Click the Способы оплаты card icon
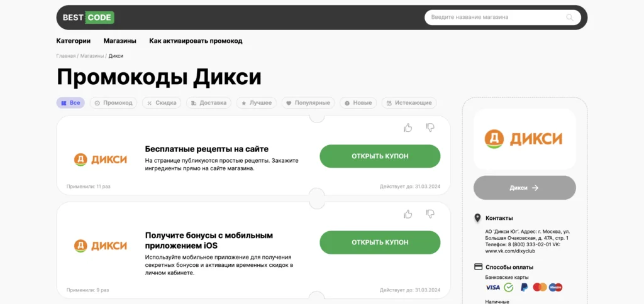644x304 pixels. pyautogui.click(x=478, y=267)
